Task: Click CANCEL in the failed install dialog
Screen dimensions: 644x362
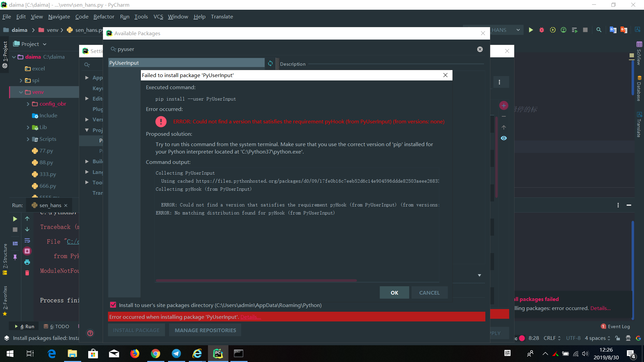Action: pos(429,293)
